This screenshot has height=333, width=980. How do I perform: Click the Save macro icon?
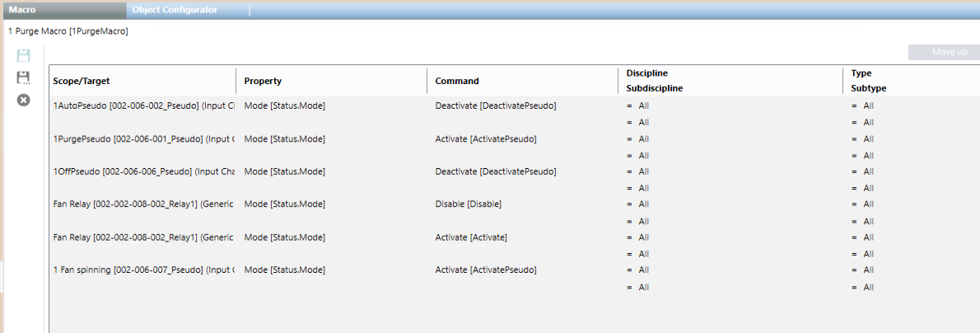(x=24, y=56)
